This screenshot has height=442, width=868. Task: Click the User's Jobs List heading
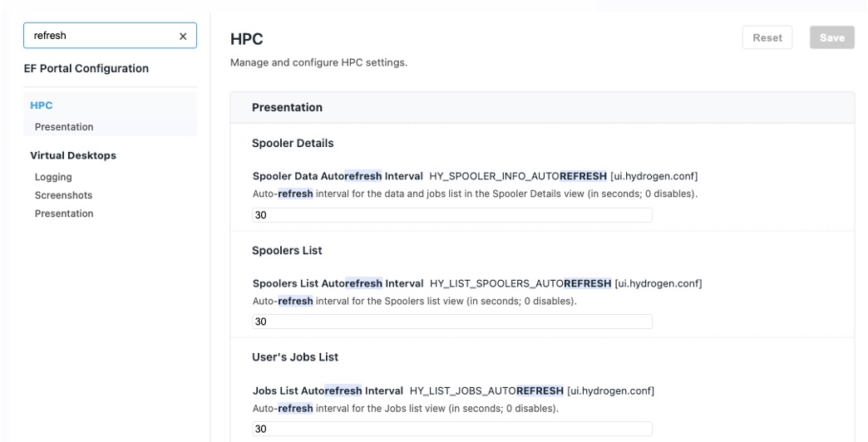295,357
